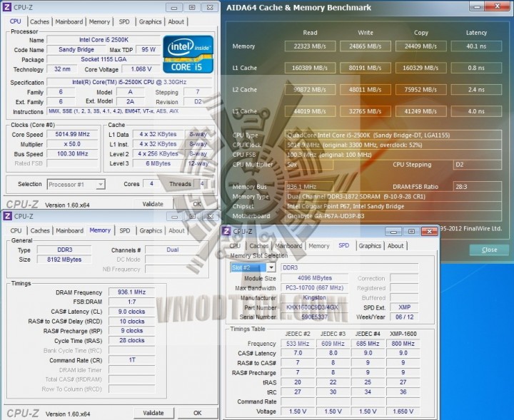This screenshot has width=514, height=420.
Task: Select Graphics tab in the Memory CPU-Z window
Action: 151,231
